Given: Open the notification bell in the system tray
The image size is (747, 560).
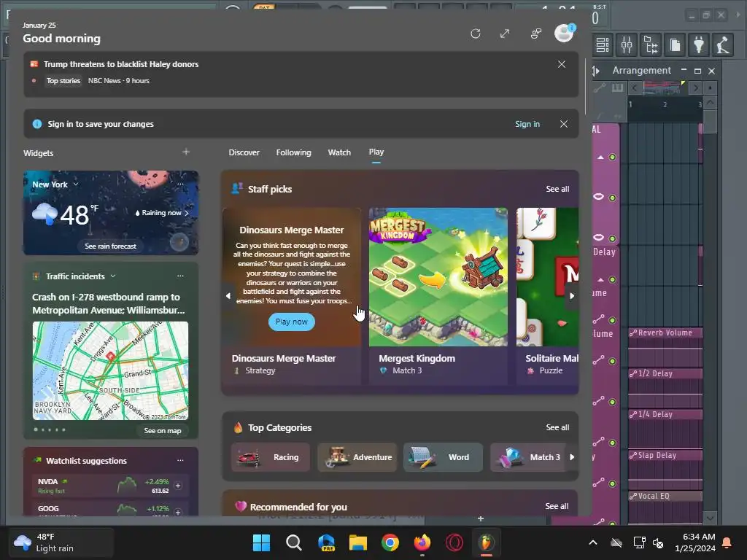Looking at the screenshot, I should [727, 542].
